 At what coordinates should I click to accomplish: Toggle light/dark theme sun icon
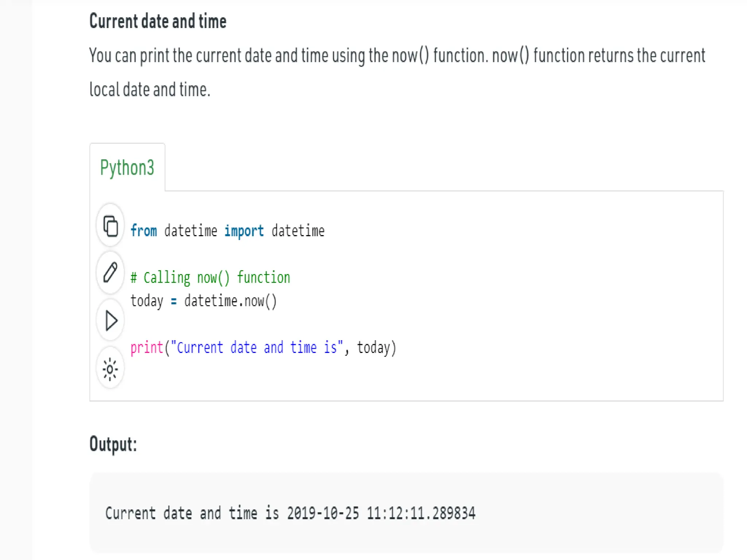110,369
